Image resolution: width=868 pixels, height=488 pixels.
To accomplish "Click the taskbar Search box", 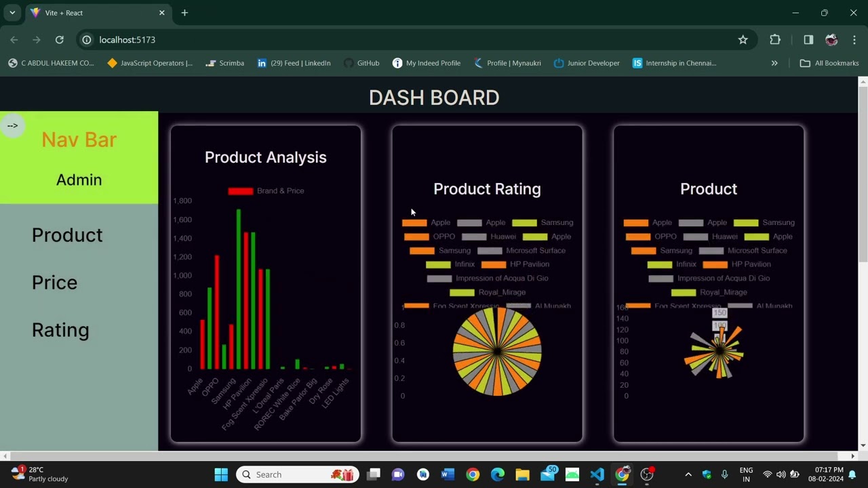I will pyautogui.click(x=298, y=474).
